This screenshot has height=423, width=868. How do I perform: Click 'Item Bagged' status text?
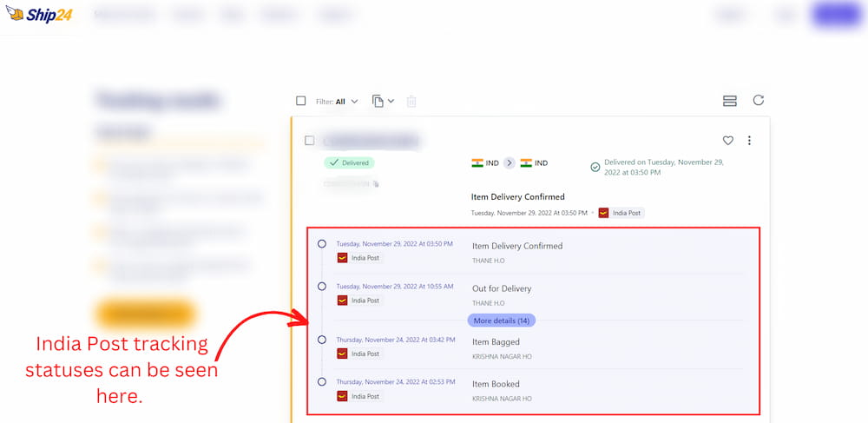pos(496,342)
